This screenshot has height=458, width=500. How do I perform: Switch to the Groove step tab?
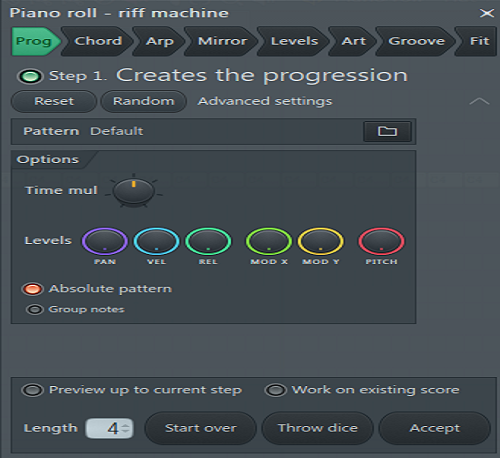point(416,41)
